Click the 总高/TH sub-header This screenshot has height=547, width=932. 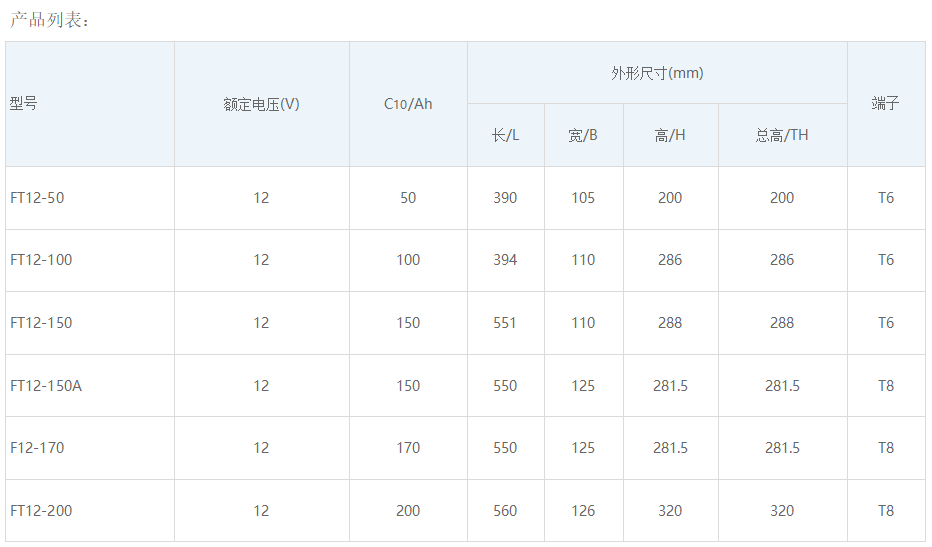pyautogui.click(x=782, y=135)
